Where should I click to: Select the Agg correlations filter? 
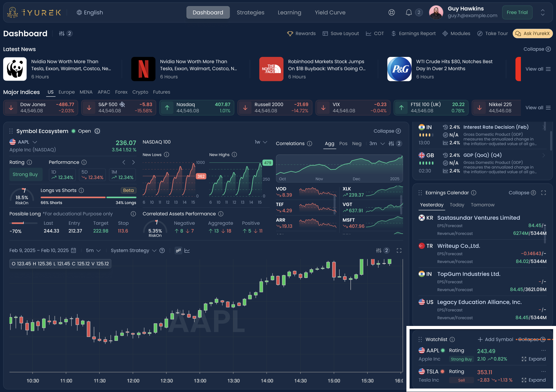coord(330,144)
